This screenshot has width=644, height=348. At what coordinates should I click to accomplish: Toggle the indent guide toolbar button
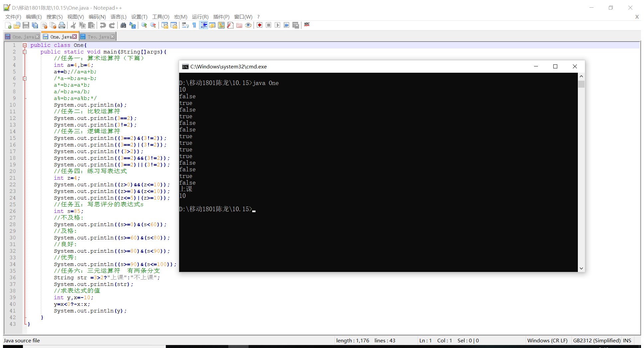tap(203, 25)
